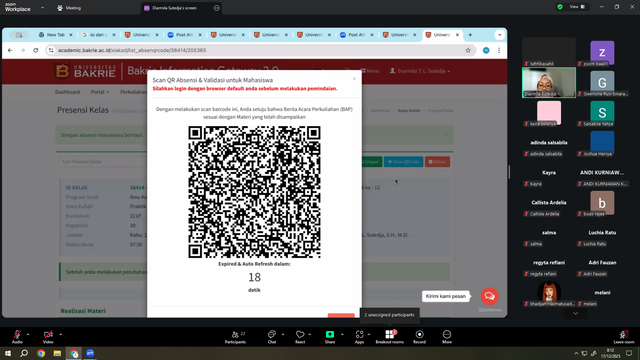The height and width of the screenshot is (360, 640).
Task: Open Zoom Apps
Action: [x=359, y=337]
